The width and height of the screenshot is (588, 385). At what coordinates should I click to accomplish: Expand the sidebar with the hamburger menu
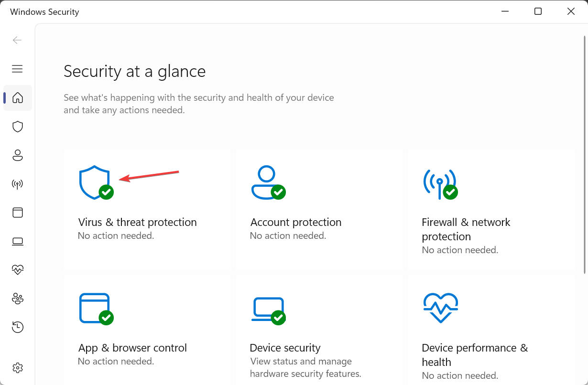pos(17,69)
